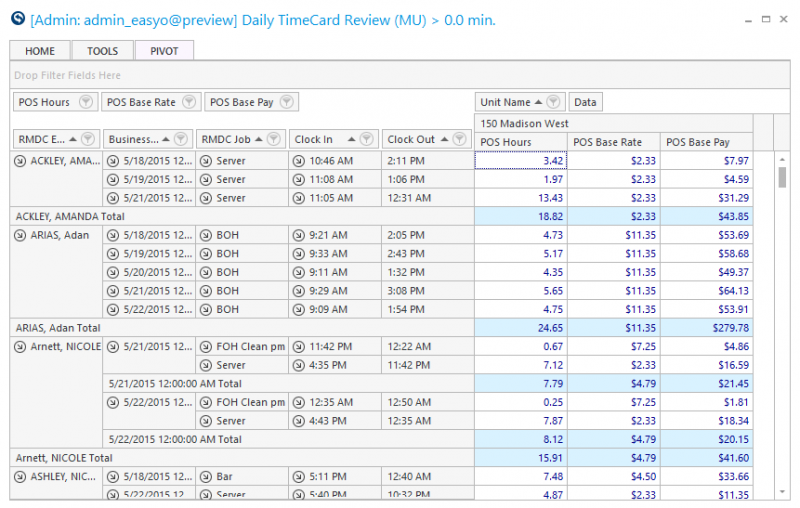Screen dimensions: 800x508
Task: Open filter icon on Clock Out field
Action: tap(460, 139)
